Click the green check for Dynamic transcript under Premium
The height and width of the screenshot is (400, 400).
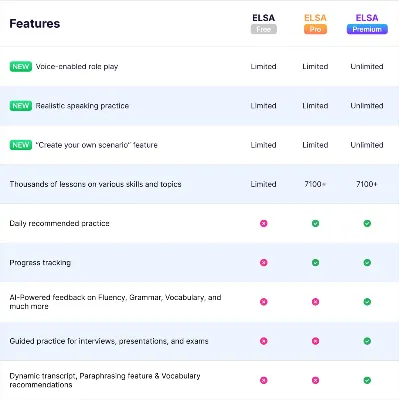click(x=367, y=380)
